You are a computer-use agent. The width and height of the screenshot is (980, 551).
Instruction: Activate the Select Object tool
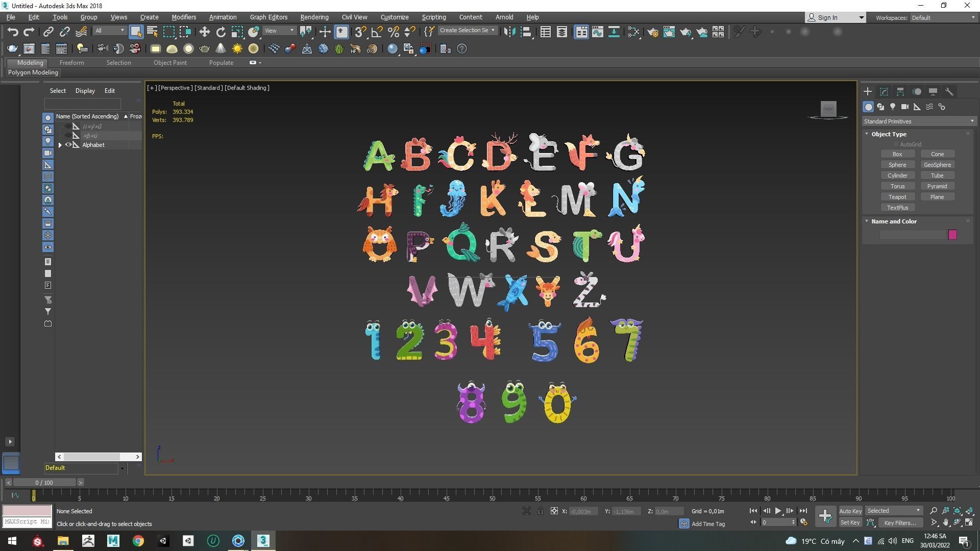click(x=136, y=32)
